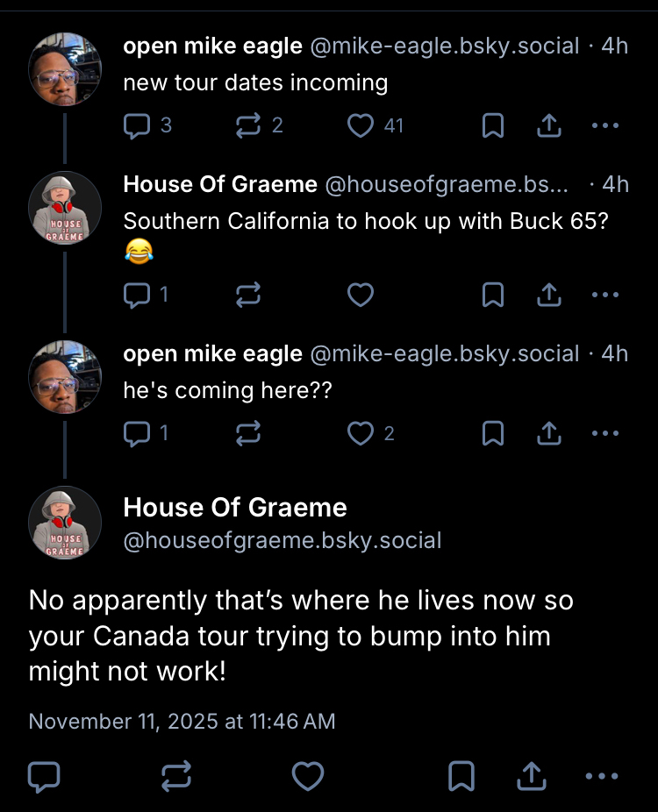Open the 'open mike eagle' name on top post
Image resolution: width=658 pixels, height=812 pixels.
[212, 46]
